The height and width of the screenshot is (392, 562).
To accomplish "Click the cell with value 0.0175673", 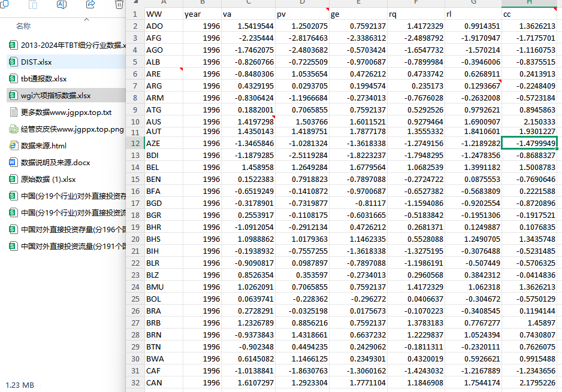I will 358,311.
